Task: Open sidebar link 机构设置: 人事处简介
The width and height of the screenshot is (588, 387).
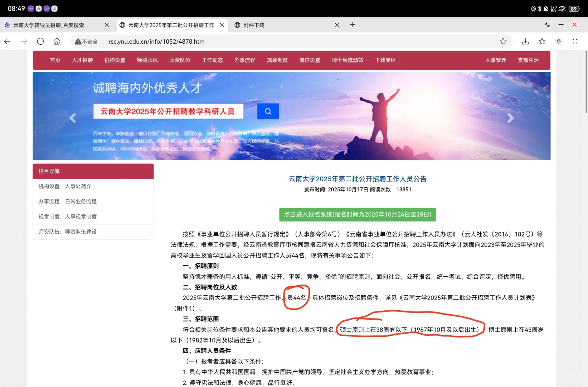Action: tap(93, 186)
